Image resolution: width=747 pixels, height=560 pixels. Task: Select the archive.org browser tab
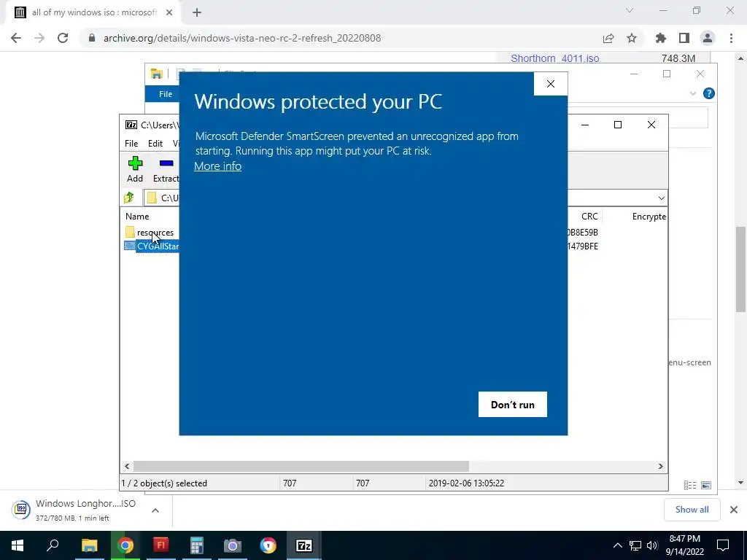93,13
